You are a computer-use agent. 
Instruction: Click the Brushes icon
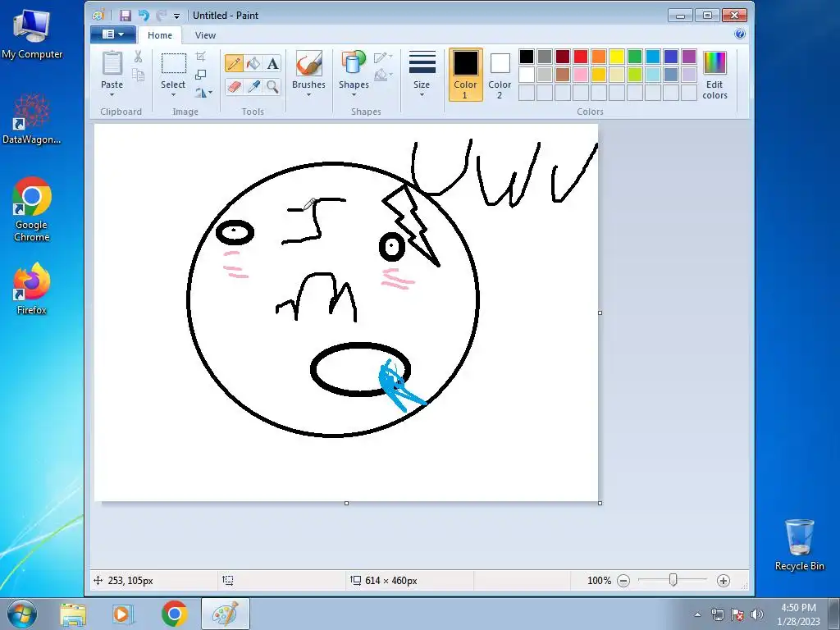click(x=308, y=64)
